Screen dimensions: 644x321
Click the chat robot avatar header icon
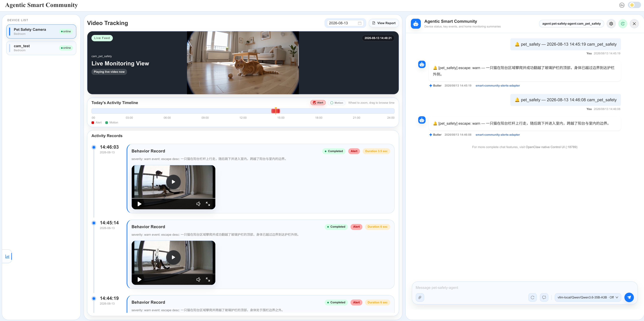click(416, 24)
